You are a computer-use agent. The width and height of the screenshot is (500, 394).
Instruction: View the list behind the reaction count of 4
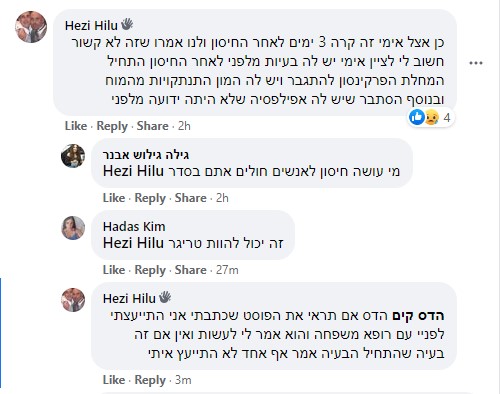[x=447, y=118]
